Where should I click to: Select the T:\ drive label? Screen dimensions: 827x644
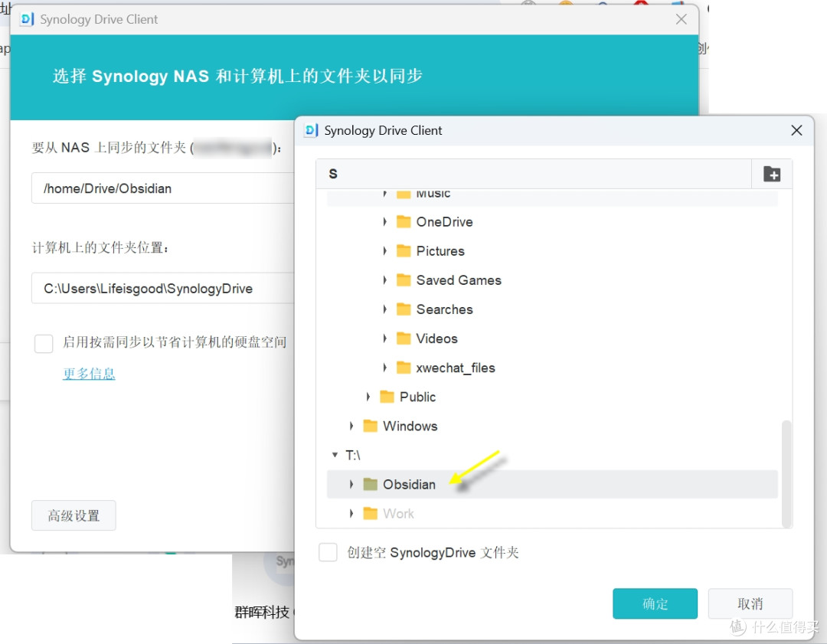(x=353, y=455)
